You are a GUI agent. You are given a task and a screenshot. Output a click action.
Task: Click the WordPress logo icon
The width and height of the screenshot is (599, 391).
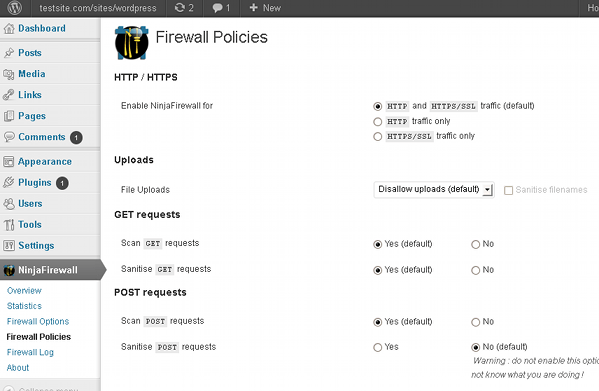coord(15,8)
